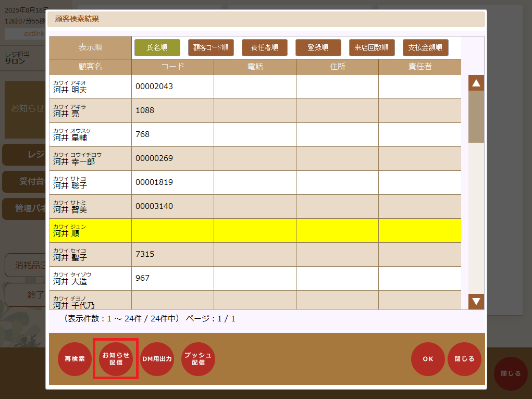Confirm selection with the OK button
The image size is (532, 399).
tap(428, 359)
